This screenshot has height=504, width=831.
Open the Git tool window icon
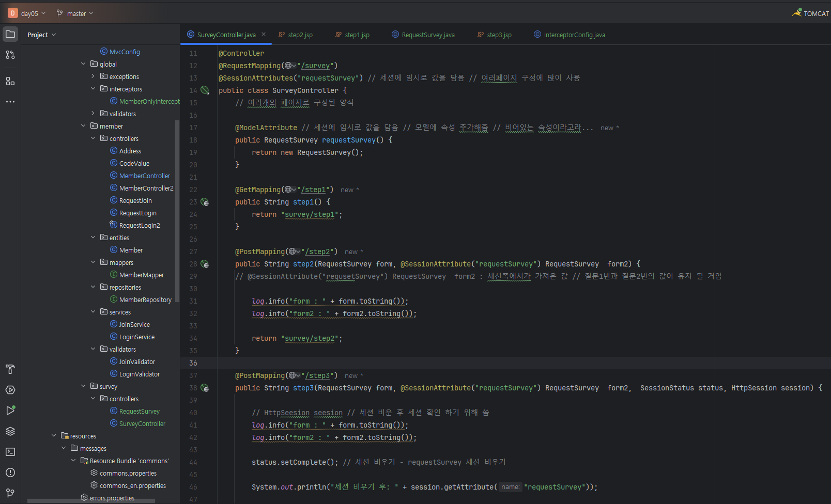(10, 493)
